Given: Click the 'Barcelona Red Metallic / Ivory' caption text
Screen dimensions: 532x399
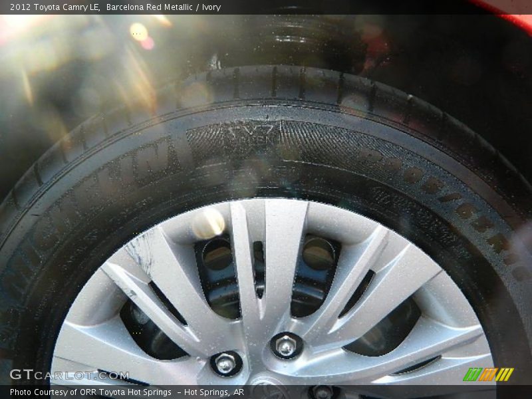Looking at the screenshot, I should point(164,7).
